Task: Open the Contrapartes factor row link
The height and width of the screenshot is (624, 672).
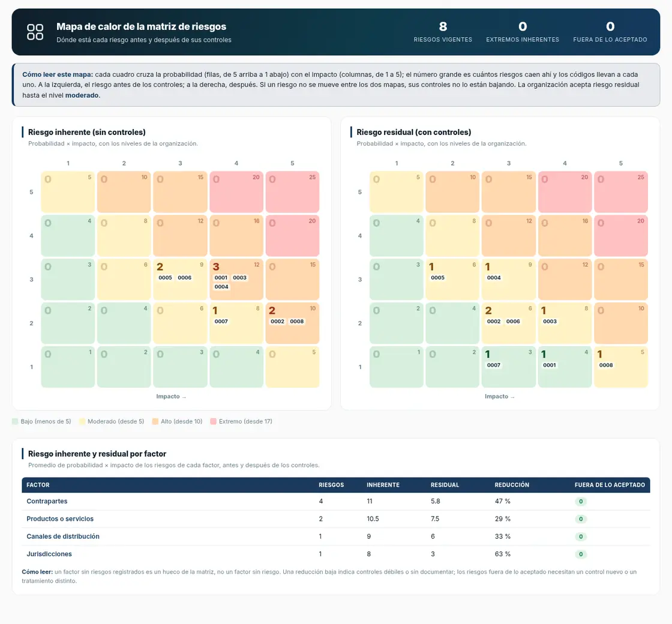Action: (47, 501)
